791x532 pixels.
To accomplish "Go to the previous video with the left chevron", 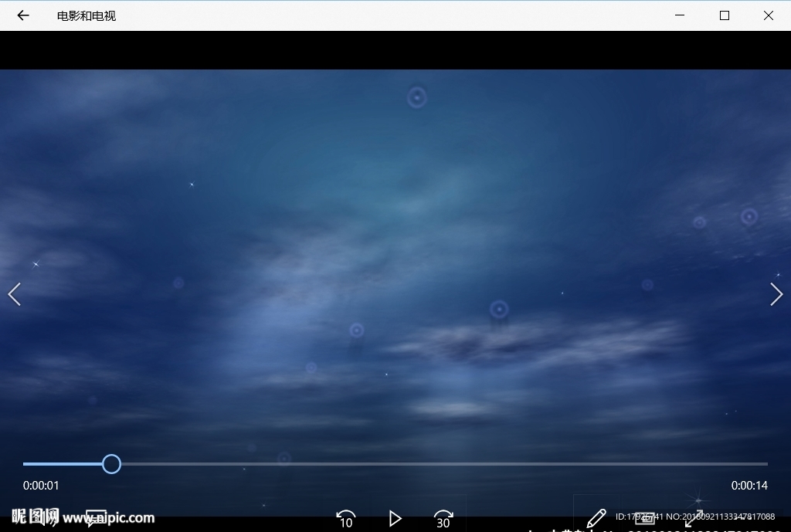I will (x=14, y=294).
